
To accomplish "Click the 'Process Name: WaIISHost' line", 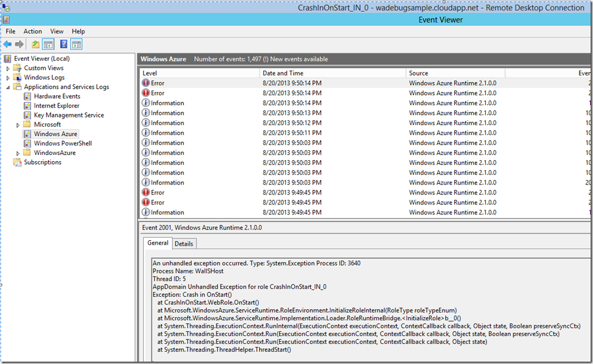I will point(188,271).
